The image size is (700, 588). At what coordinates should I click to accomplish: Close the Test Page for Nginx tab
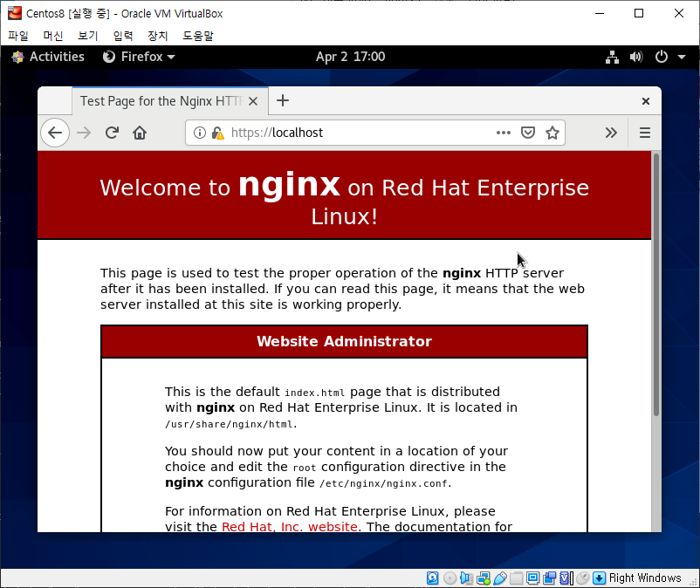(253, 101)
